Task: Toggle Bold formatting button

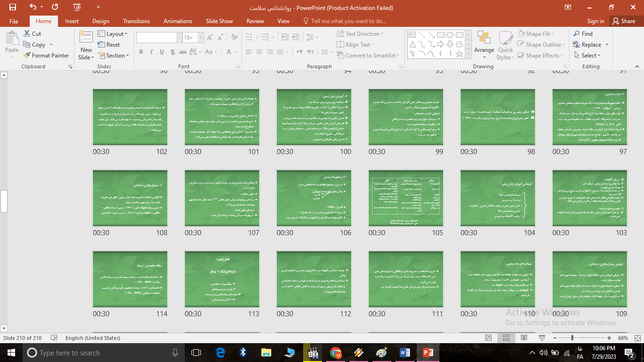Action: [x=141, y=52]
